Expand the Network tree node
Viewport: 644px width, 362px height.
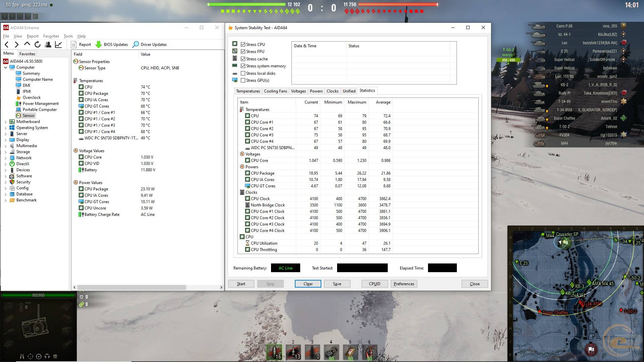pyautogui.click(x=6, y=158)
